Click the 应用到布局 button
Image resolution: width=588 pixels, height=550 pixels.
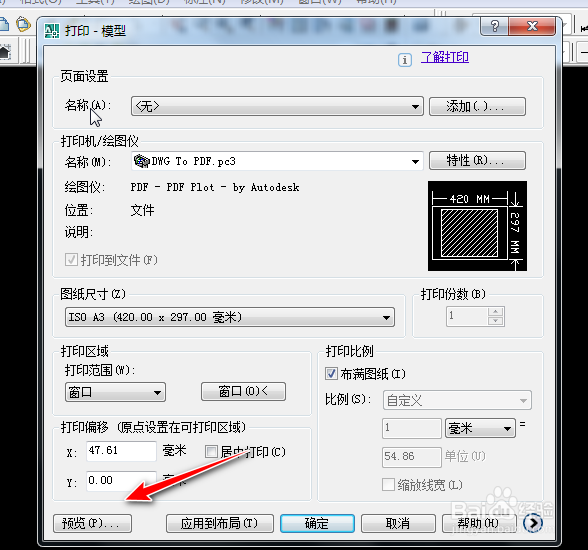tap(220, 523)
